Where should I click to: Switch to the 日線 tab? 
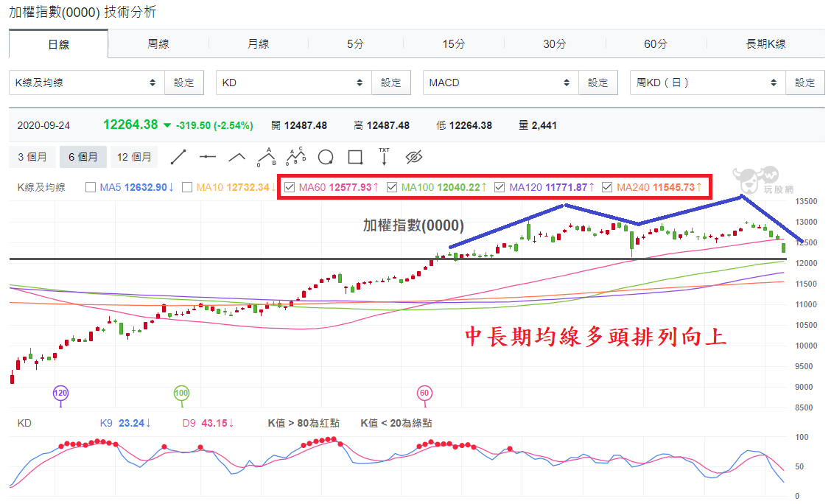[58, 44]
